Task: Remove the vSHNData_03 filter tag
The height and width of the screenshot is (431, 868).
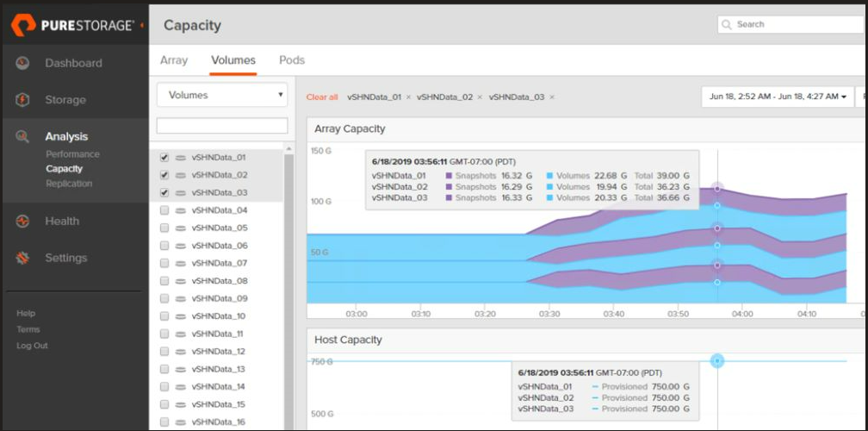Action: tap(552, 97)
